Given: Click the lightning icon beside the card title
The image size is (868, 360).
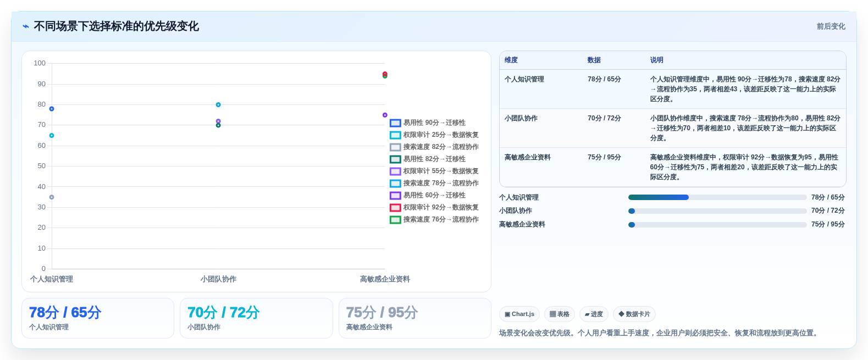Looking at the screenshot, I should 25,26.
